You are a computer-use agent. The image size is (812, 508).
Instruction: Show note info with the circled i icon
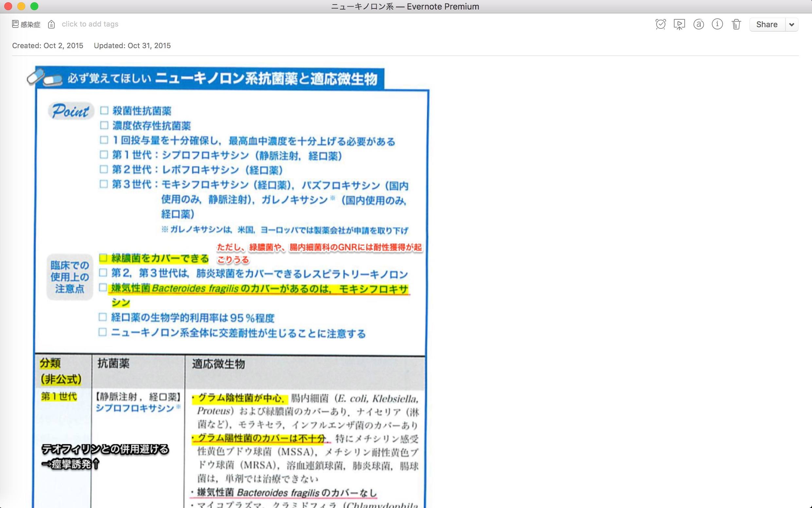click(717, 24)
